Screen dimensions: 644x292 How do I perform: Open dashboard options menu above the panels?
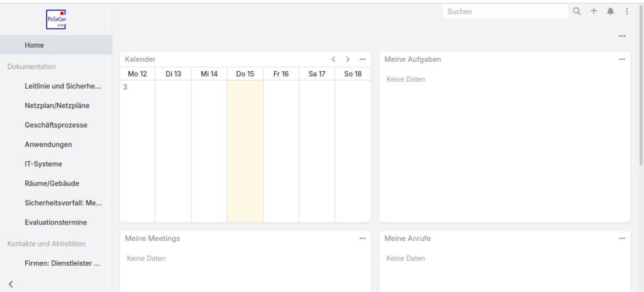[x=622, y=36]
